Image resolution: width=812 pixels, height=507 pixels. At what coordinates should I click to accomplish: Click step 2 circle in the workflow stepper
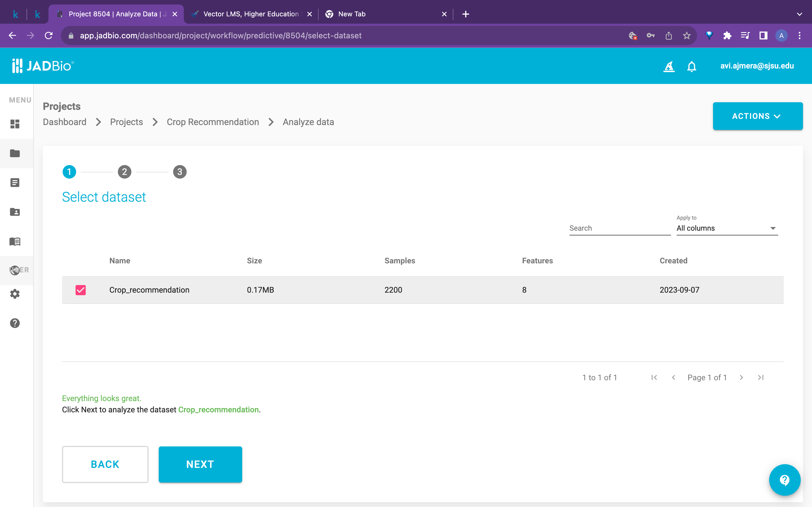[x=125, y=172]
